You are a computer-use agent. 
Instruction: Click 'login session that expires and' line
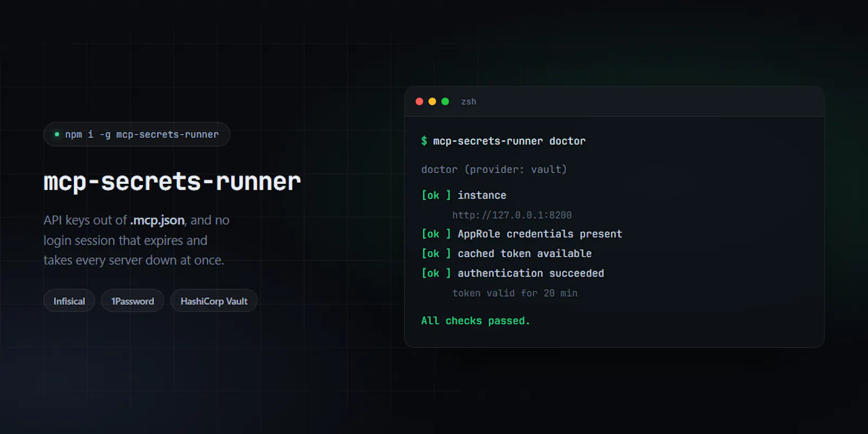click(x=125, y=240)
